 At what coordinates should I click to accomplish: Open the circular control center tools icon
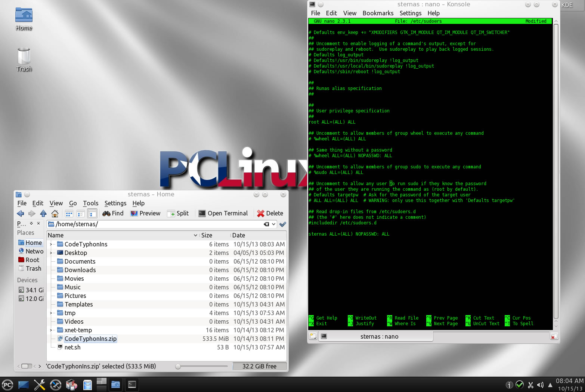[x=56, y=385]
